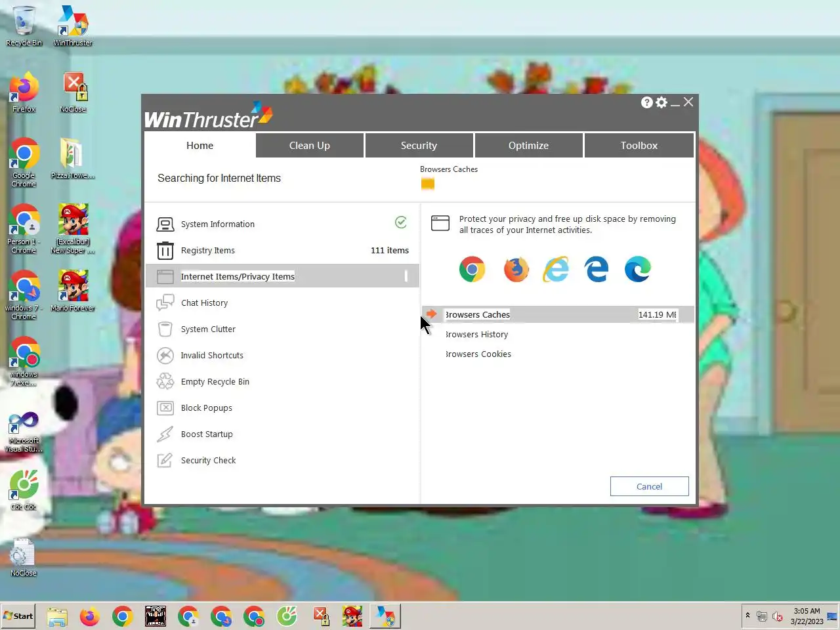The height and width of the screenshot is (630, 840).
Task: Click the System Clutter bucket icon
Action: [165, 329]
